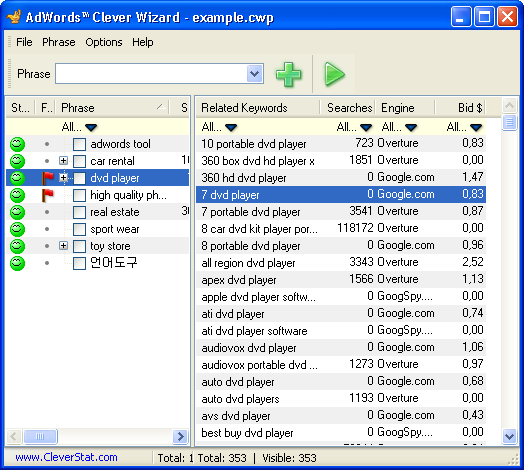Image resolution: width=524 pixels, height=470 pixels.
Task: Click the green smiley status of adwords tool
Action: tap(17, 144)
